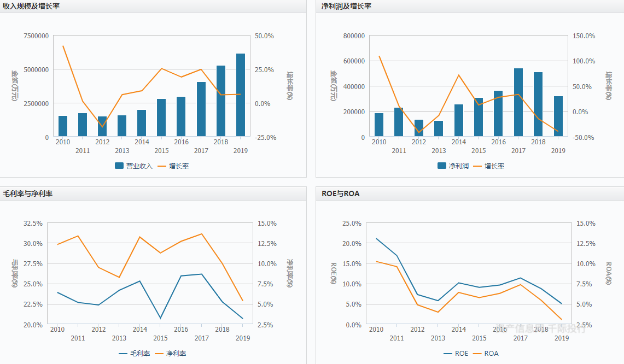Toggle 增长率 legend entry under revenue chart
Screen dimensions: 624x364
coord(173,166)
